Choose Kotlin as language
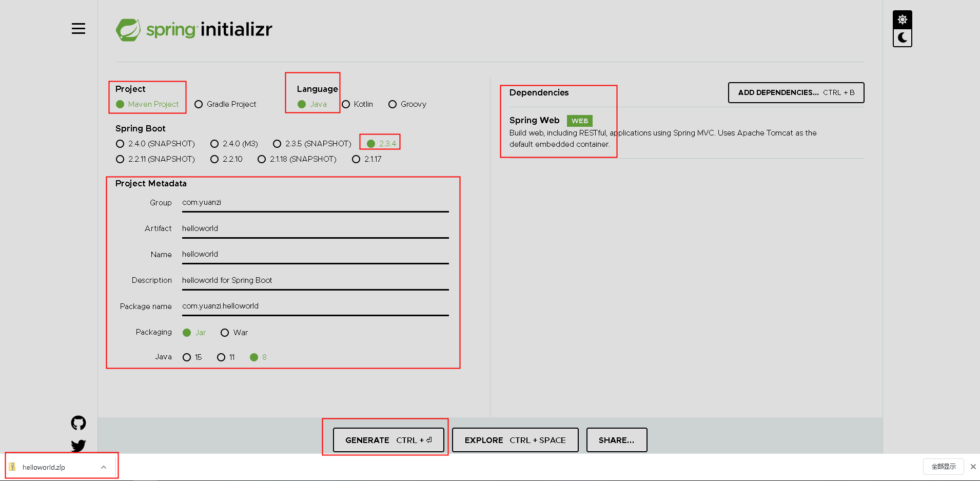Image resolution: width=980 pixels, height=481 pixels. coord(358,104)
